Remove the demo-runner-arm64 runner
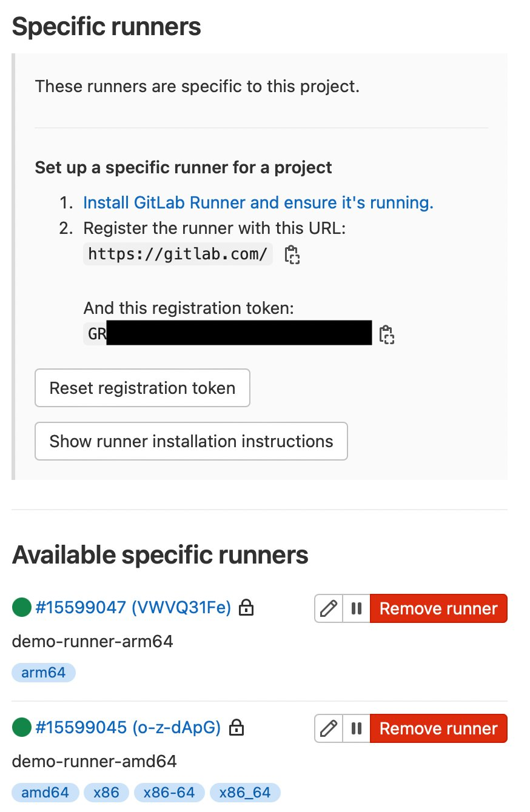Image resolution: width=530 pixels, height=812 pixels. click(x=438, y=608)
